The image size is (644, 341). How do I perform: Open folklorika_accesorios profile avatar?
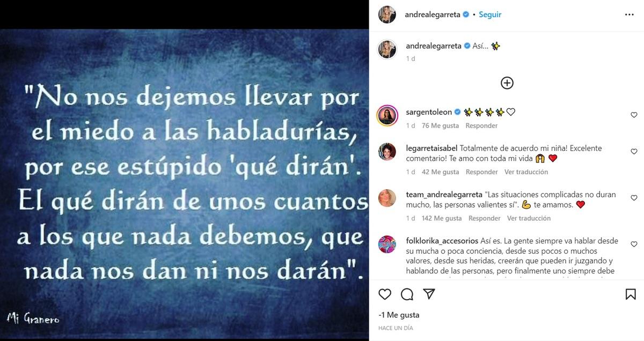tap(387, 244)
